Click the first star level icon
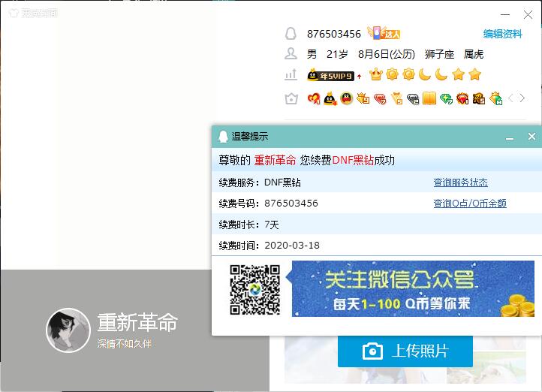542x392 pixels. pos(459,74)
